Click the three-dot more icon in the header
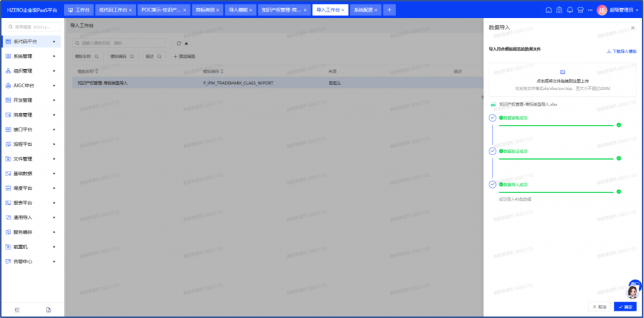 (x=591, y=10)
